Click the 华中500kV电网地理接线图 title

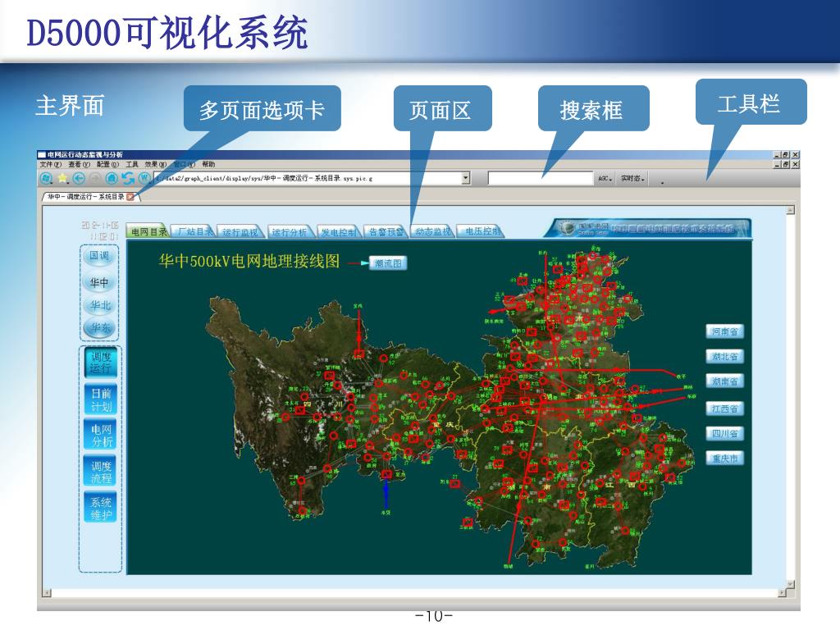249,262
